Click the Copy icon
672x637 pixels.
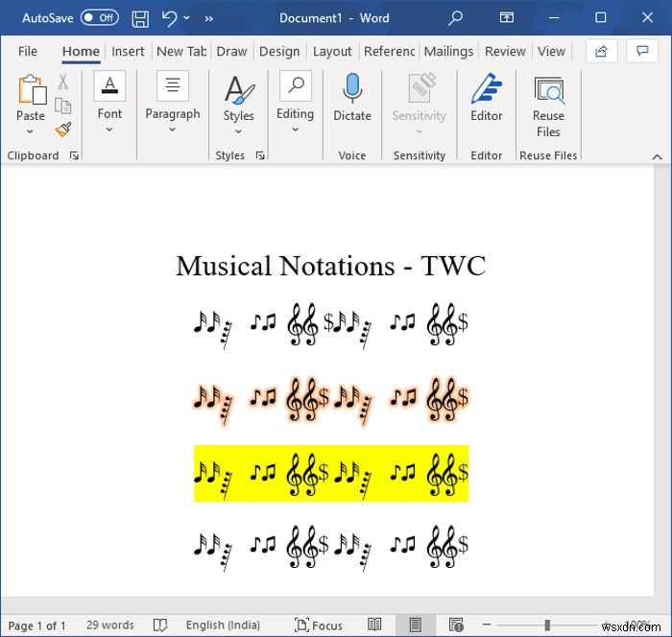coord(63,106)
